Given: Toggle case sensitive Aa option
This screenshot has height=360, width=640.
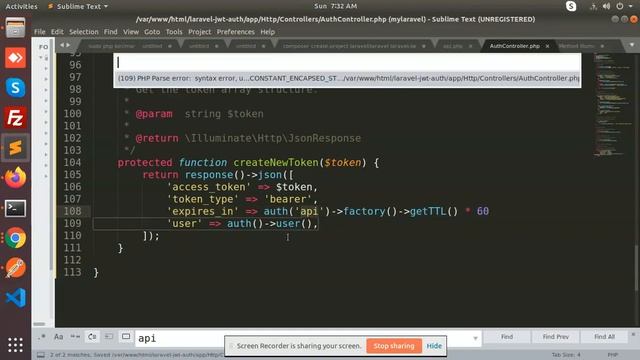Looking at the screenshot, I should tap(58, 337).
